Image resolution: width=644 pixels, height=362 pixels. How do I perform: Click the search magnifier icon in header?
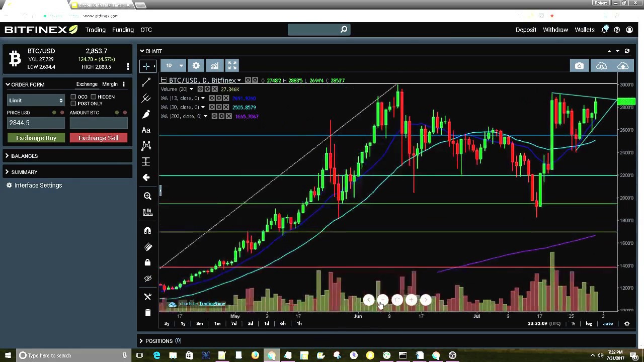(x=344, y=30)
